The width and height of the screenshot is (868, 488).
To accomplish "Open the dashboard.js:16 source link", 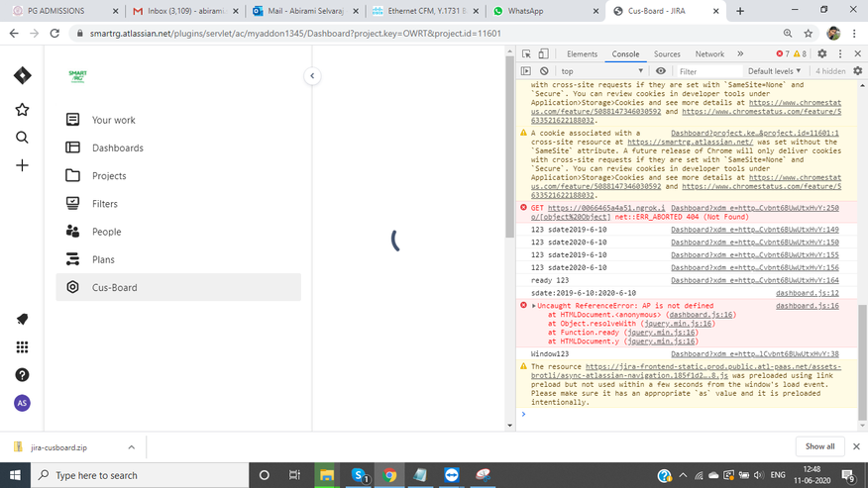I will (x=808, y=306).
